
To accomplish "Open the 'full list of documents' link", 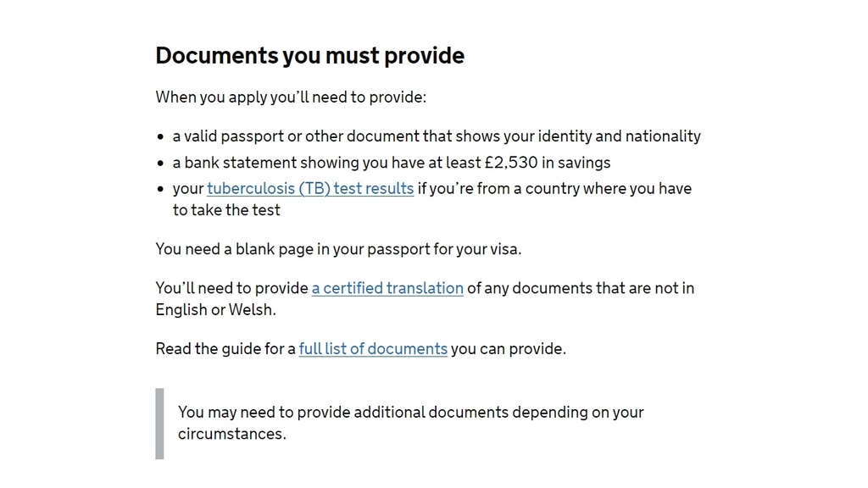I will tap(373, 348).
